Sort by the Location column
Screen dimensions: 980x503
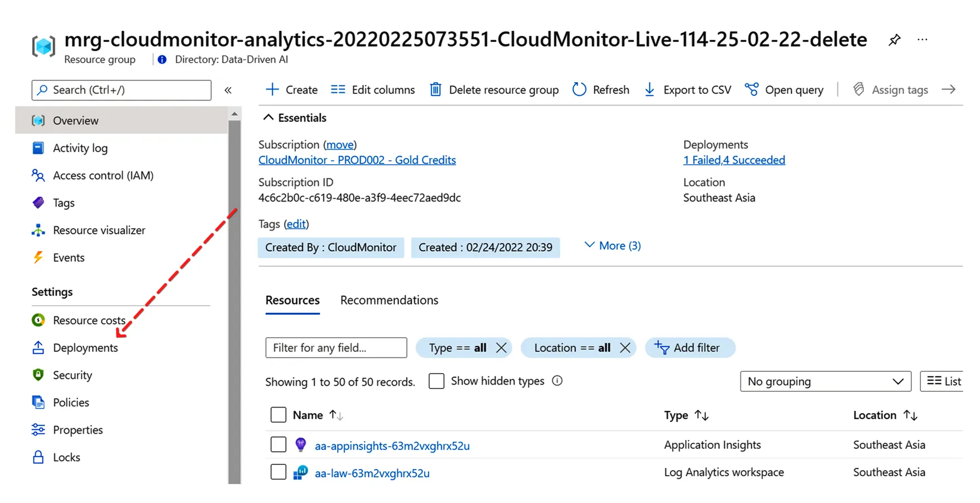point(885,415)
